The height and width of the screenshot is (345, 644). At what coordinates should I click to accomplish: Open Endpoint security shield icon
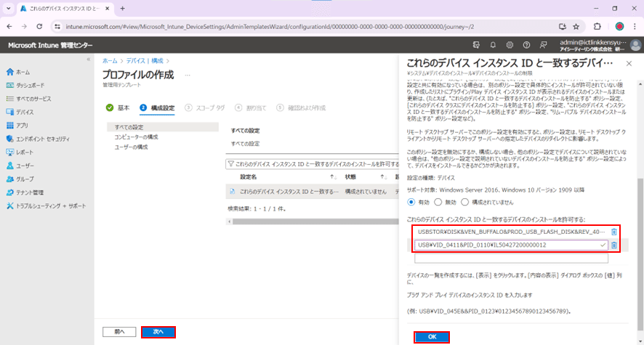(10, 139)
